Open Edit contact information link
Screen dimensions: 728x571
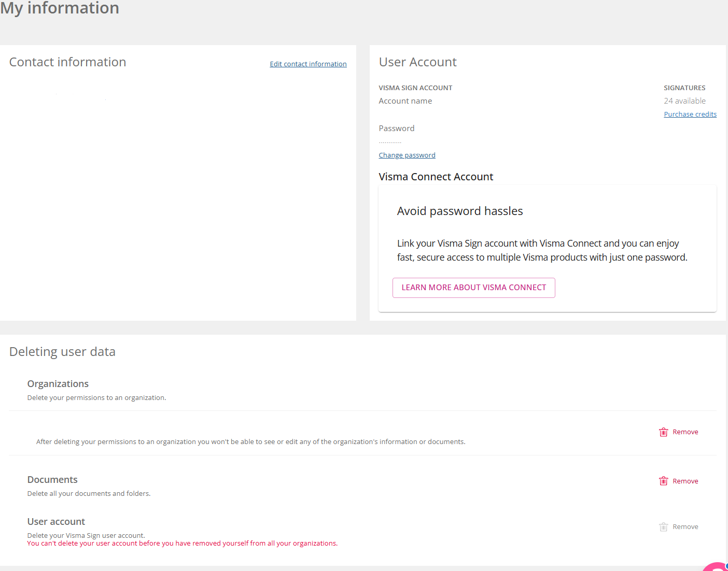(x=308, y=64)
